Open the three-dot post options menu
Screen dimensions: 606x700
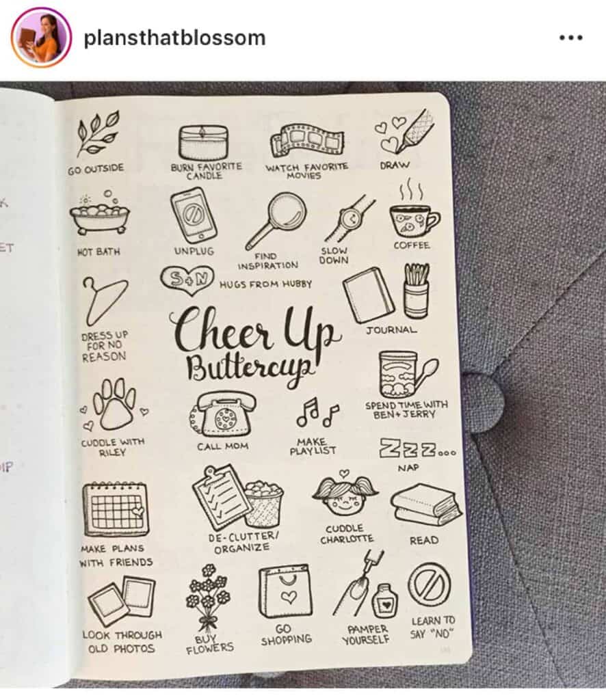[570, 38]
